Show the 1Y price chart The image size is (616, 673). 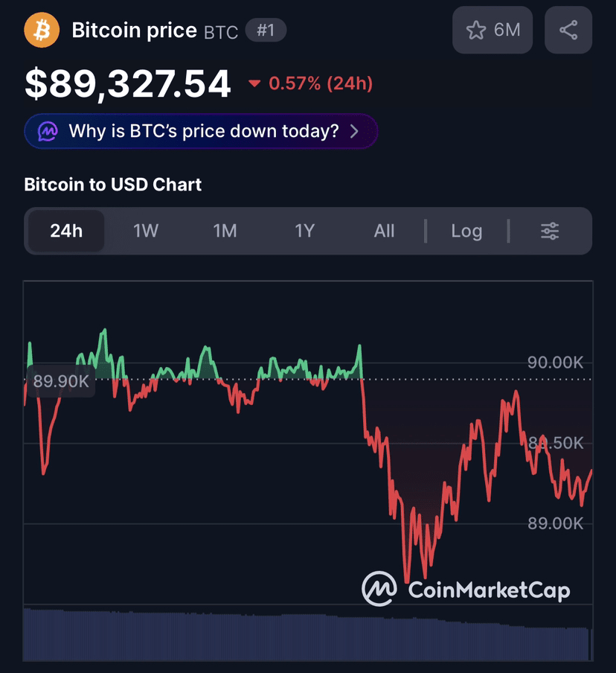304,231
